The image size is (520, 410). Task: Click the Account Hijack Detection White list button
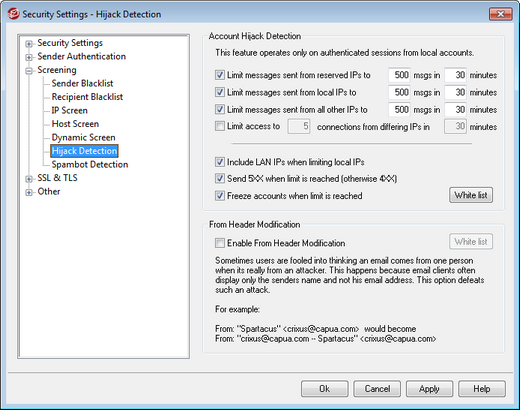pyautogui.click(x=471, y=195)
